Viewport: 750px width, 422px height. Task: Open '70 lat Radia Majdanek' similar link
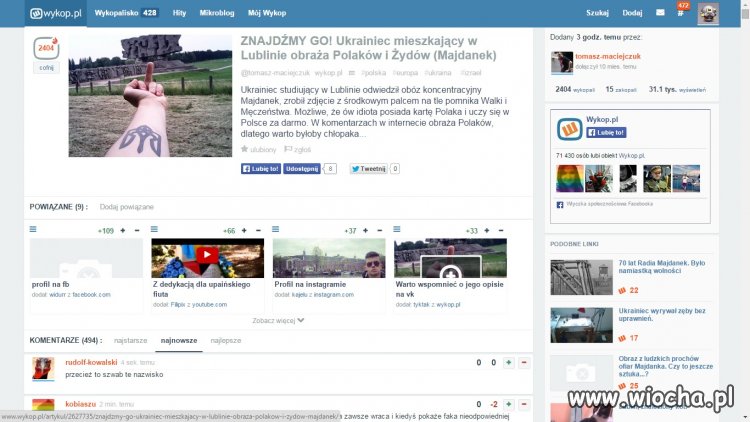[662, 267]
